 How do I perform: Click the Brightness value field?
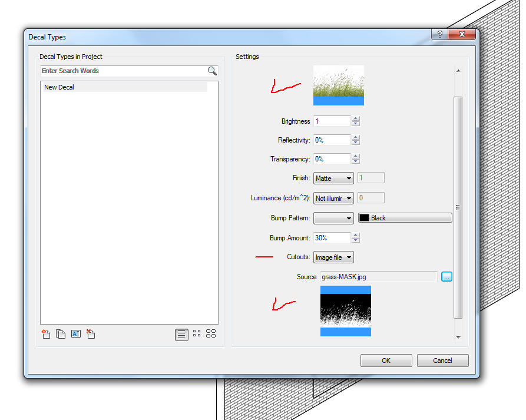click(332, 121)
